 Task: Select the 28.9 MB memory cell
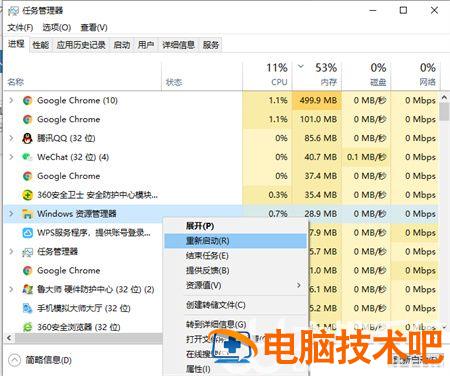[317, 214]
